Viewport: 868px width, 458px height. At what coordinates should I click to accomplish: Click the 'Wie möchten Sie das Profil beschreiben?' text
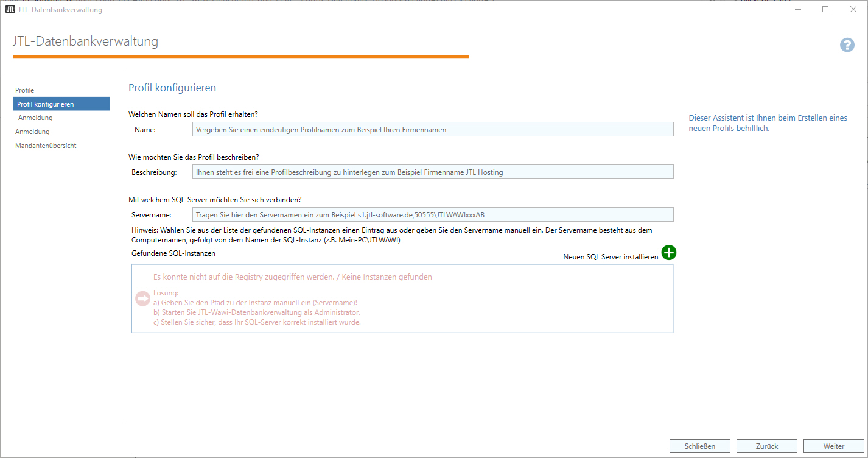coord(194,157)
